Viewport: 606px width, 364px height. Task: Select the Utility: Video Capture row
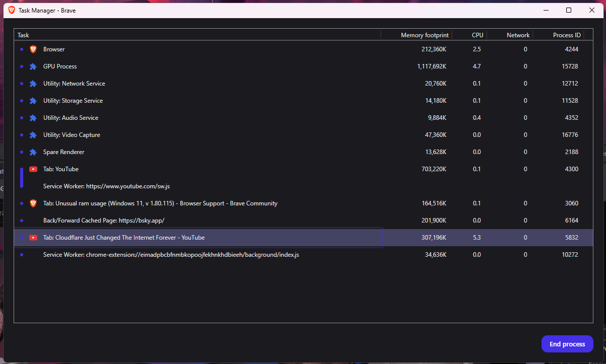303,135
